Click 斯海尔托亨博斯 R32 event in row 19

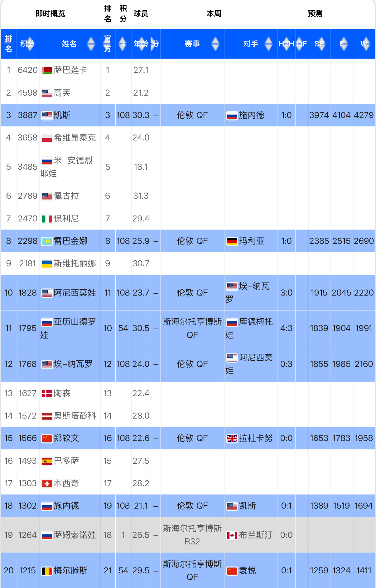tap(192, 535)
